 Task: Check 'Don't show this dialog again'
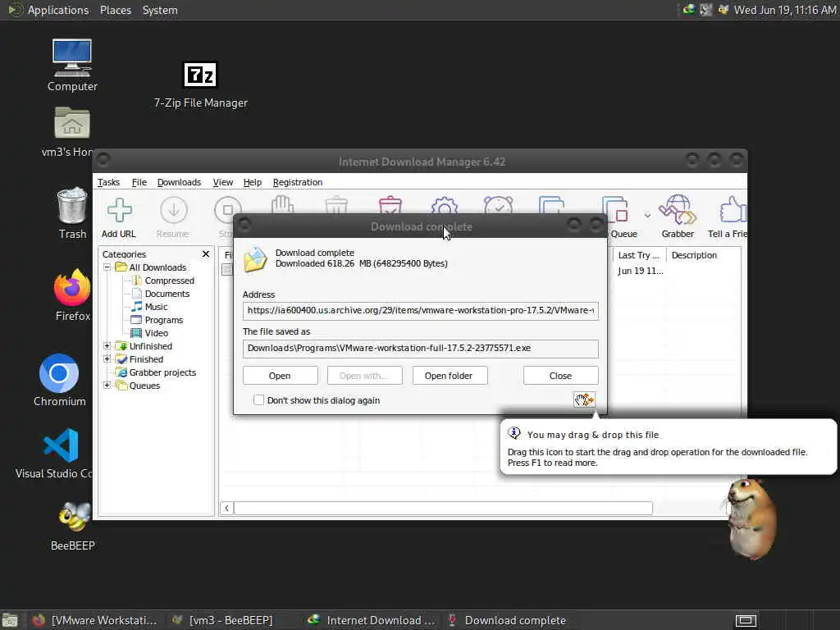[x=258, y=400]
